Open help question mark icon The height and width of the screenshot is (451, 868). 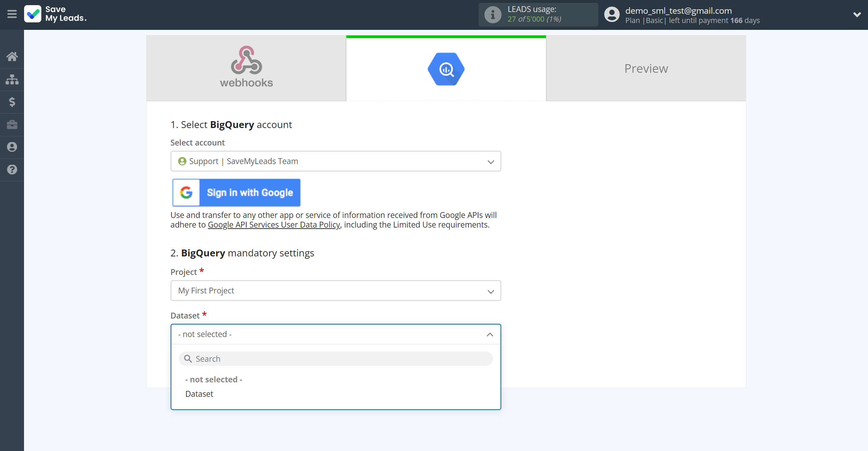(x=12, y=170)
